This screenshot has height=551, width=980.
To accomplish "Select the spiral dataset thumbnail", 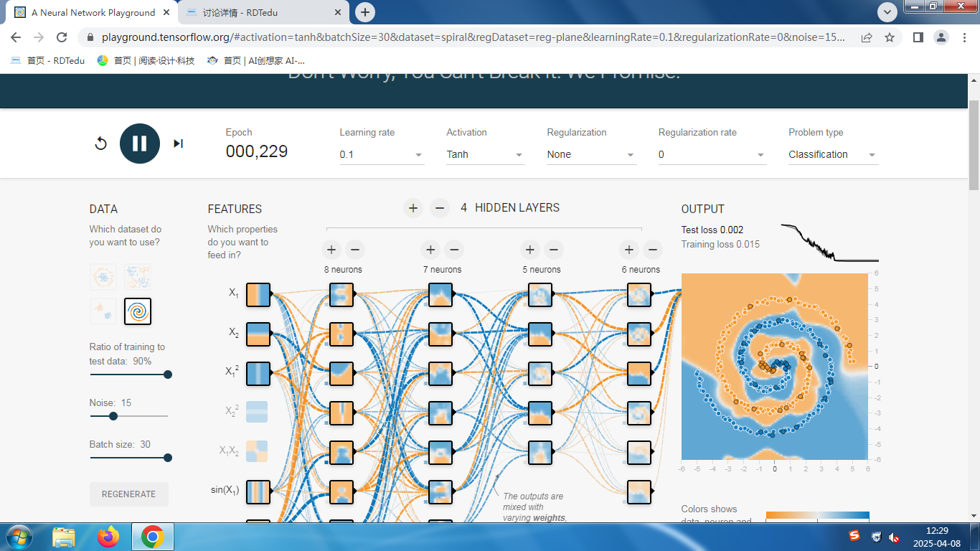I will tap(138, 311).
